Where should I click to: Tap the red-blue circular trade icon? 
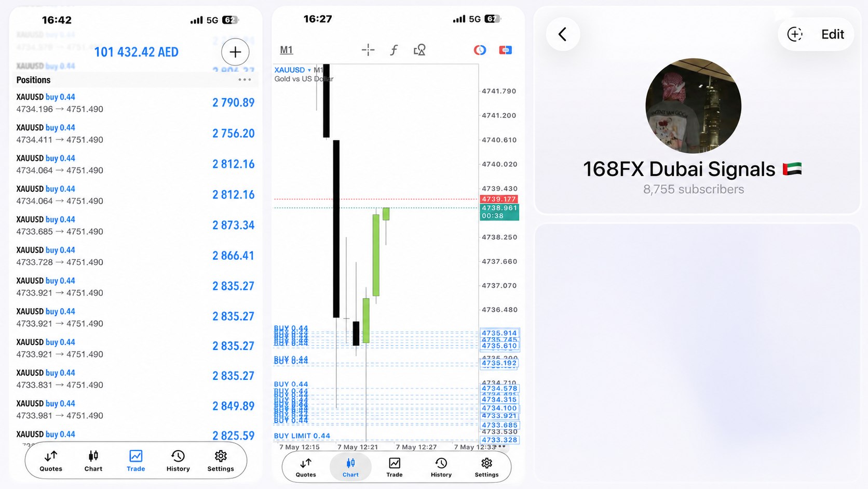(x=480, y=50)
